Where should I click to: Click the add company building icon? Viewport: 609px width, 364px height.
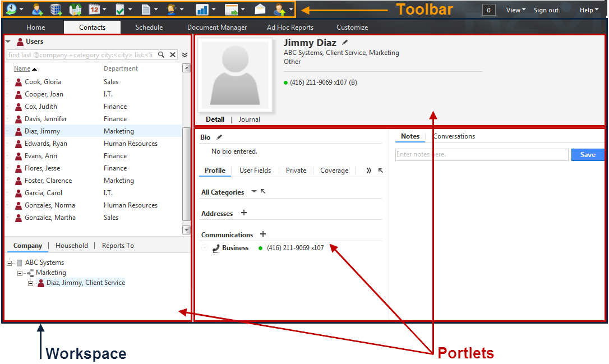click(56, 10)
